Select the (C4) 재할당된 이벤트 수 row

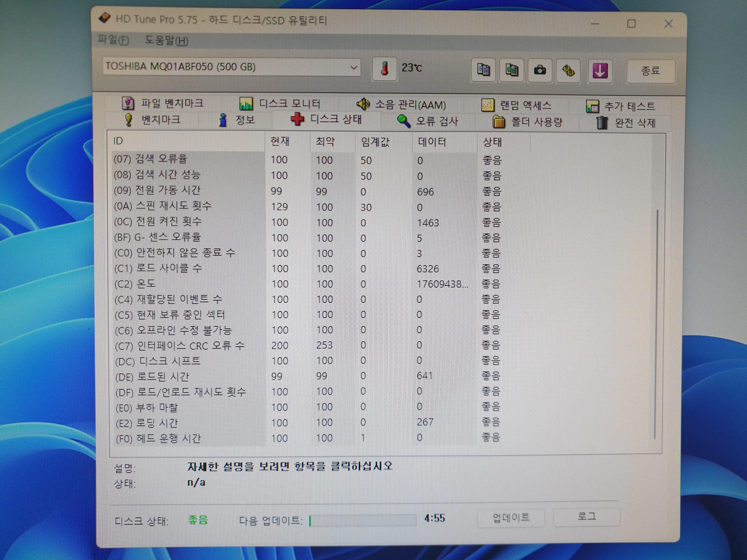coord(307,299)
